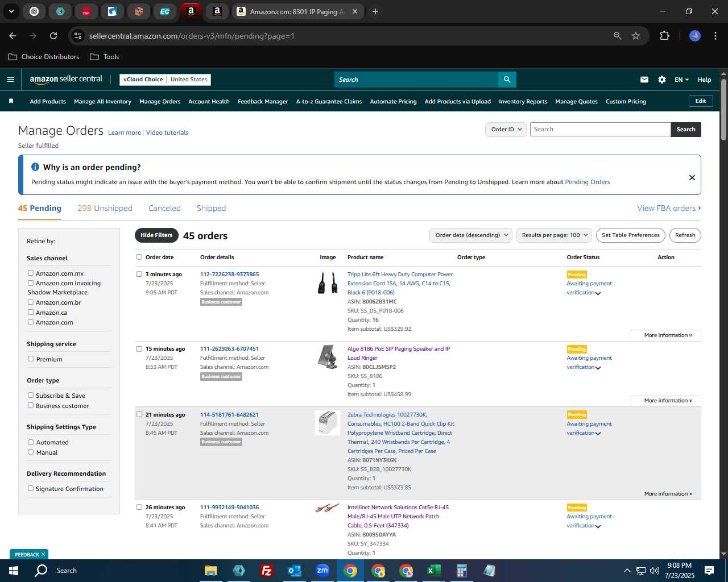This screenshot has height=582, width=728.
Task: Open the Chrome extensions puzzle icon
Action: (x=664, y=36)
